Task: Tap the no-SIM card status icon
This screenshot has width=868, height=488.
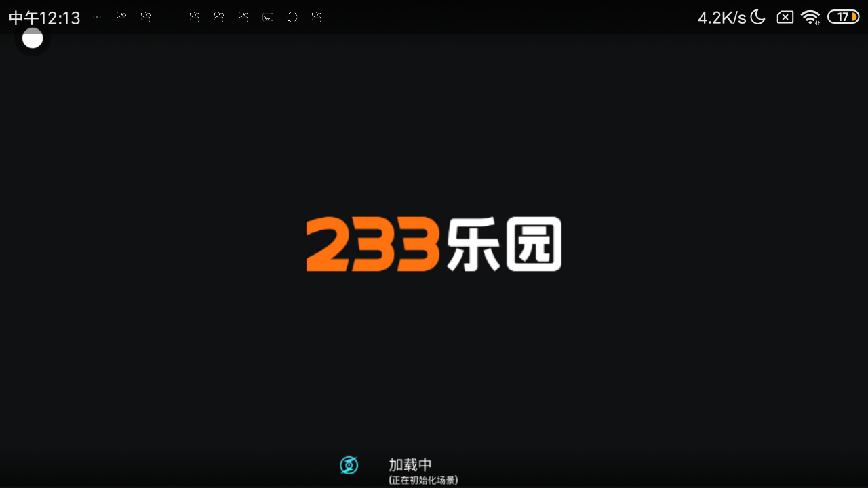Action: pos(785,17)
